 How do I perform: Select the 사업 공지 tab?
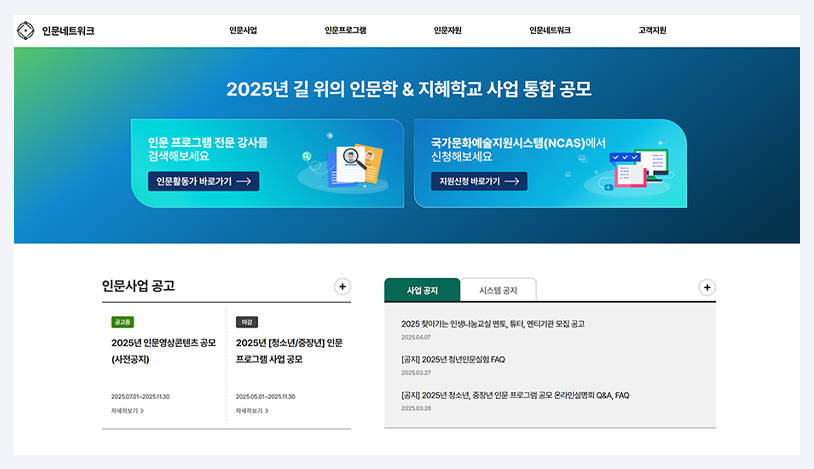(x=422, y=290)
